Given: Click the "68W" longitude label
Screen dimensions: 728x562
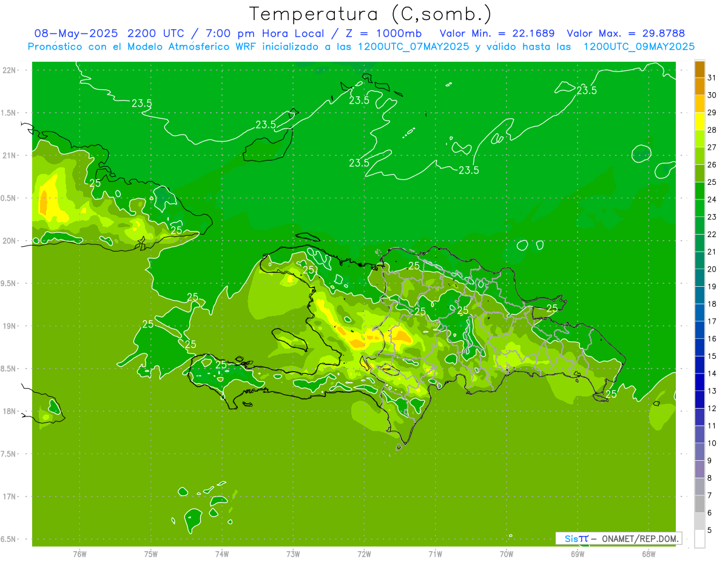Looking at the screenshot, I should (649, 554).
